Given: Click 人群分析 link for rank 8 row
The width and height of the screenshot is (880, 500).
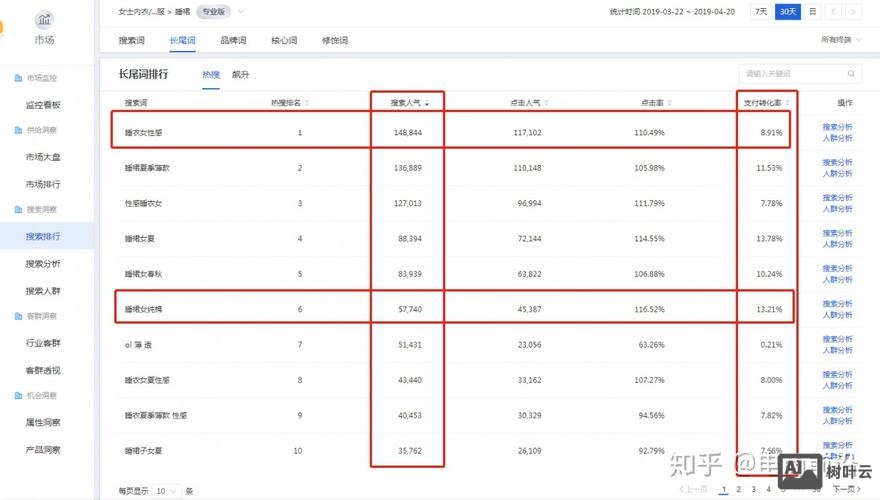Looking at the screenshot, I should click(x=837, y=386).
